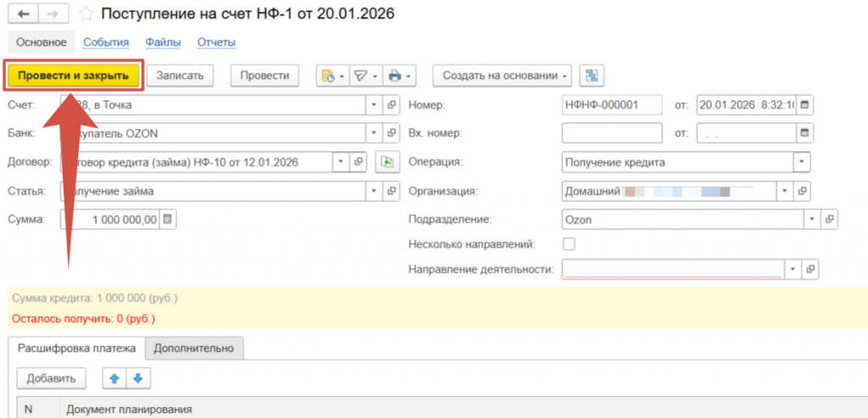Click the document structure icon after Создать на основании
This screenshot has width=868, height=418.
tap(591, 75)
